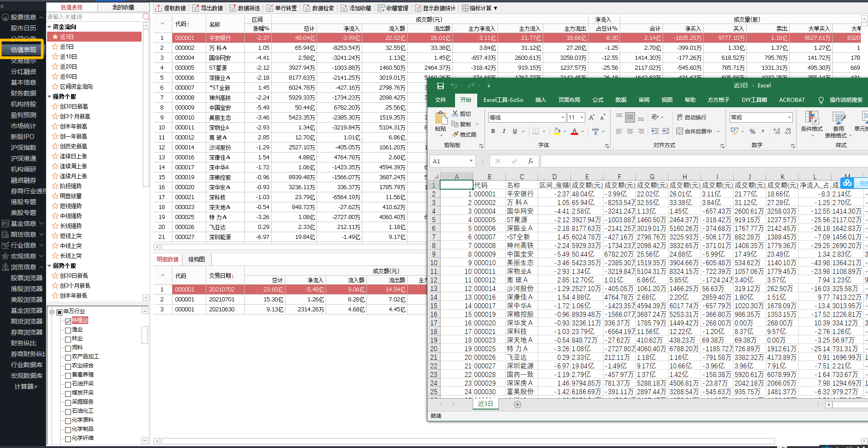Click the increase indent icon
868x448 pixels.
pyautogui.click(x=665, y=131)
